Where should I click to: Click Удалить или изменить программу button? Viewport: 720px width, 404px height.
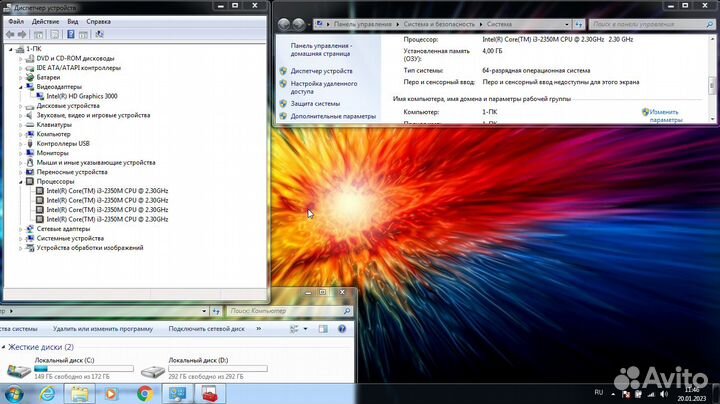(103, 329)
